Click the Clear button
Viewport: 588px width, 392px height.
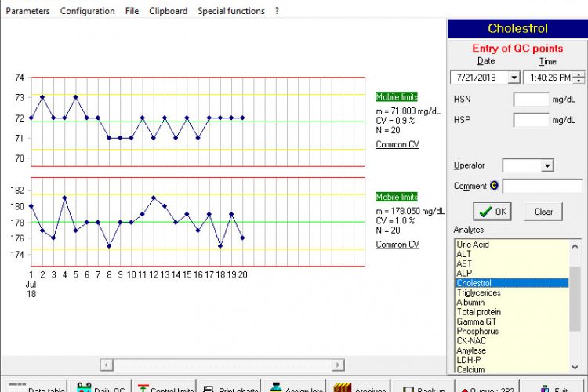click(543, 212)
